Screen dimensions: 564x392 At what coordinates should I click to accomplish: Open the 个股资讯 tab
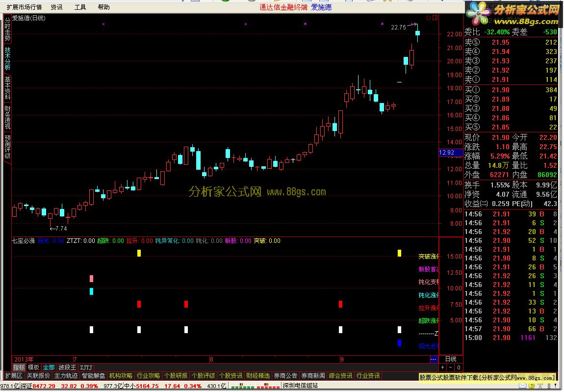(231, 376)
